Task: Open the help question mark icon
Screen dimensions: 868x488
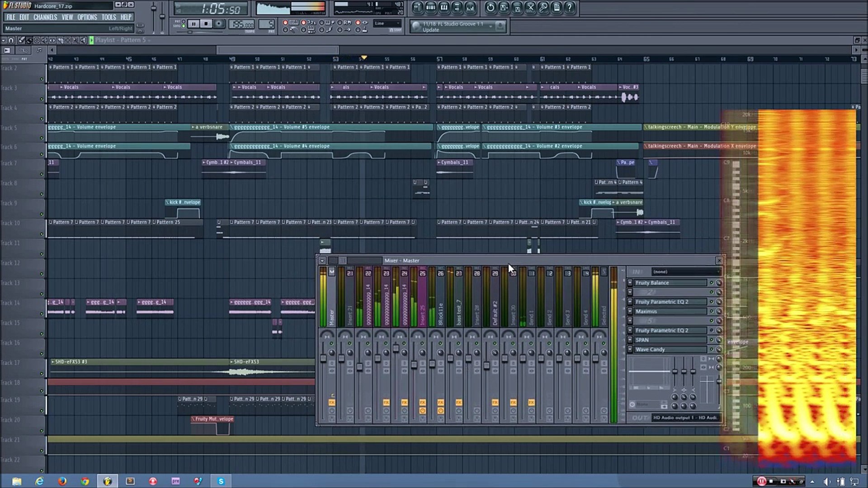Action: click(x=570, y=8)
